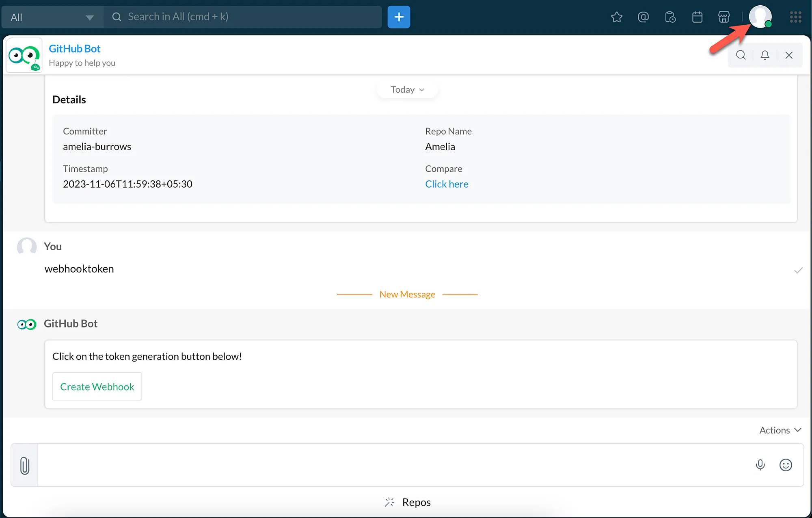Open the Compare Click here link

click(x=447, y=184)
